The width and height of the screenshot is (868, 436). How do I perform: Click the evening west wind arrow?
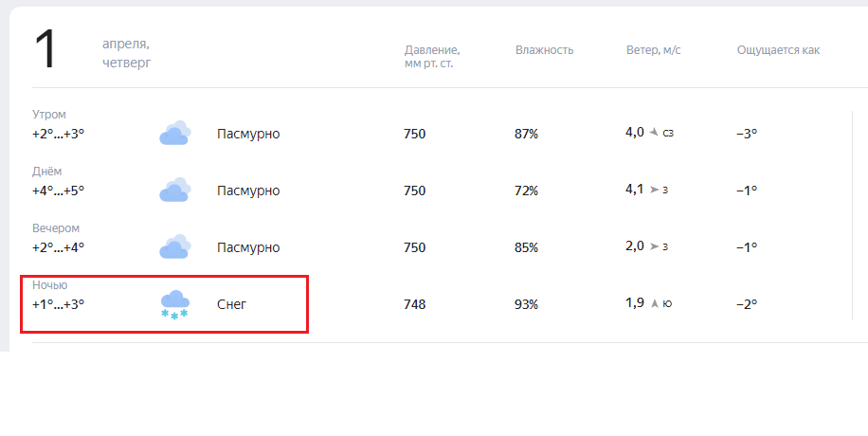pos(654,246)
